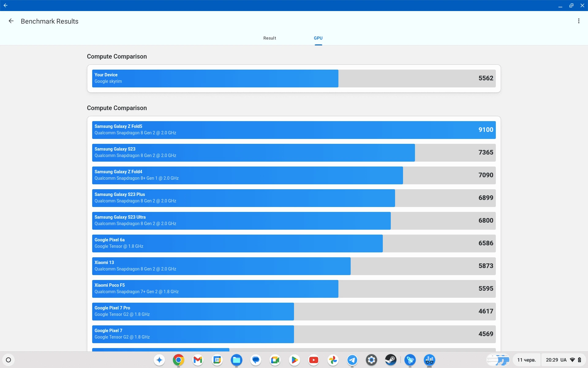Screen dimensions: 588x368
Task: Open the three-dot overflow menu
Action: 579,21
